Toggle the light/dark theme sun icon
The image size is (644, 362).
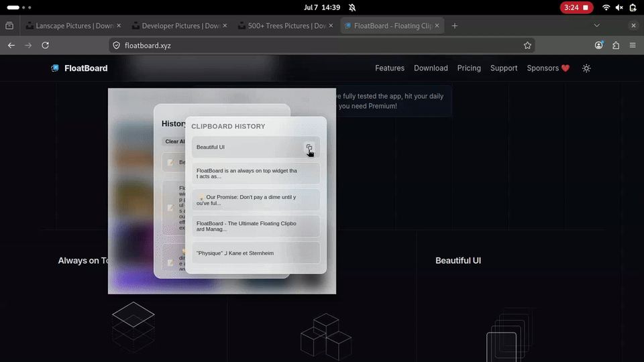point(586,68)
